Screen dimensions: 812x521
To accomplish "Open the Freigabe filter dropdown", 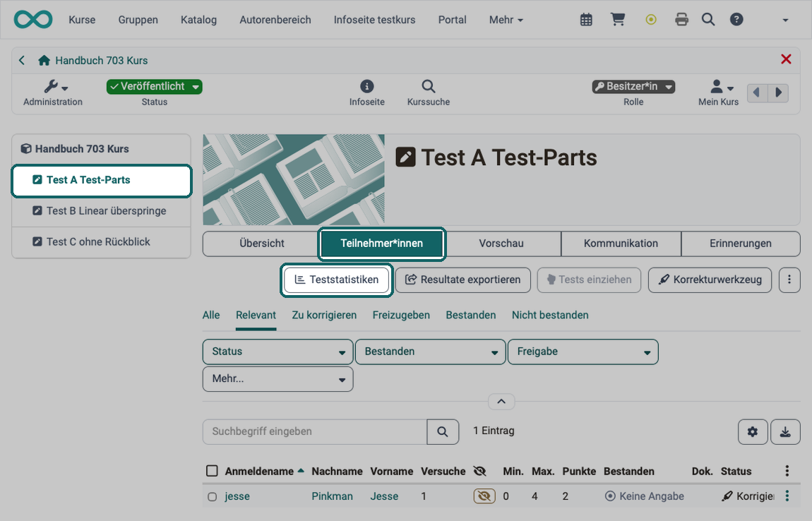I will [x=583, y=352].
